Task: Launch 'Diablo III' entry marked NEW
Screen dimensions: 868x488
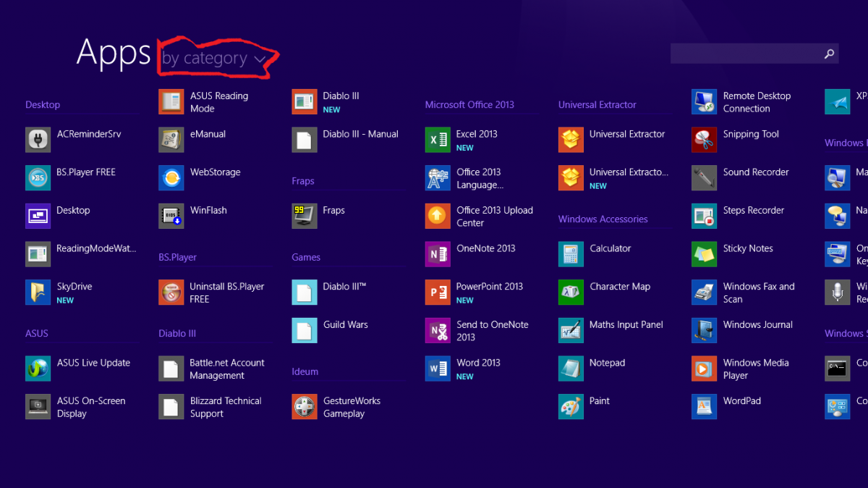Action: (x=326, y=102)
